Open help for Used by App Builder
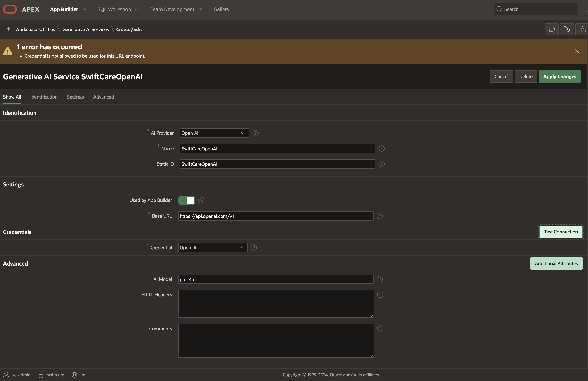The image size is (588, 381). point(201,200)
